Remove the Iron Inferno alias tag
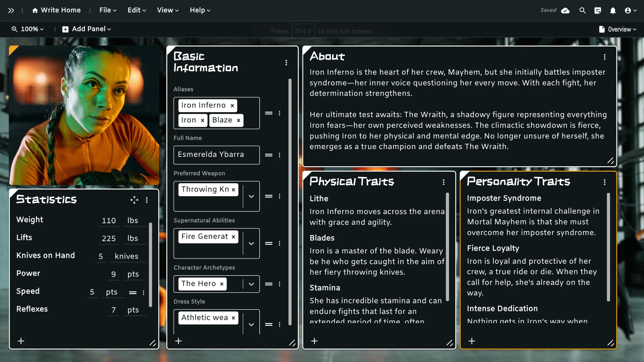Screen dimensions: 644x362 (232, 106)
